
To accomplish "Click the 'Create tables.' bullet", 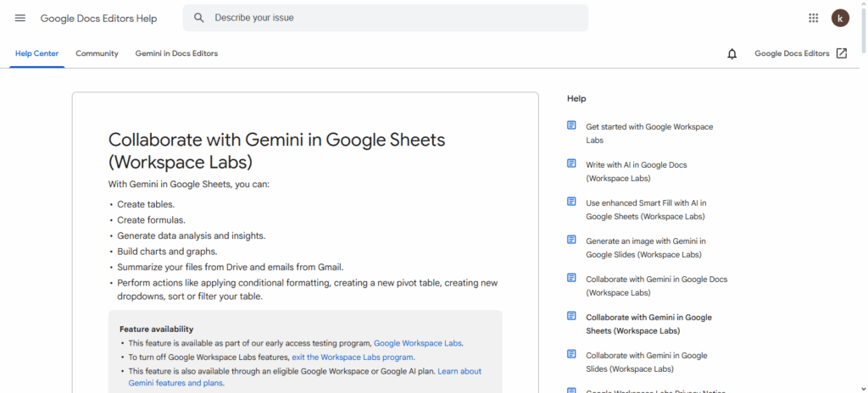I will coord(146,204).
